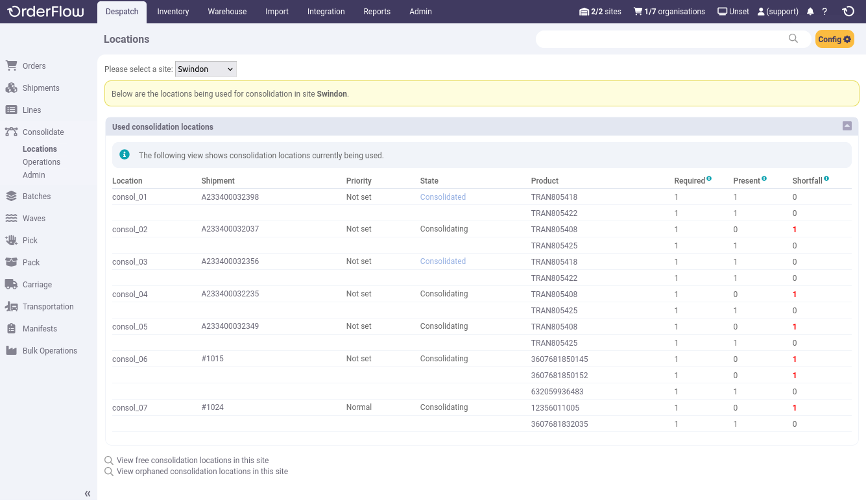This screenshot has width=866, height=504.
Task: Click the Manifests clipboard icon
Action: pos(11,328)
